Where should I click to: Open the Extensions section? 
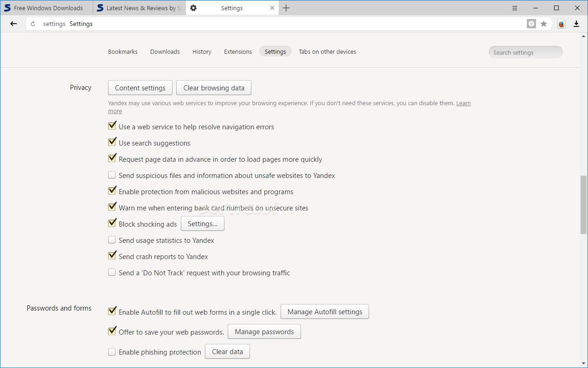point(238,51)
